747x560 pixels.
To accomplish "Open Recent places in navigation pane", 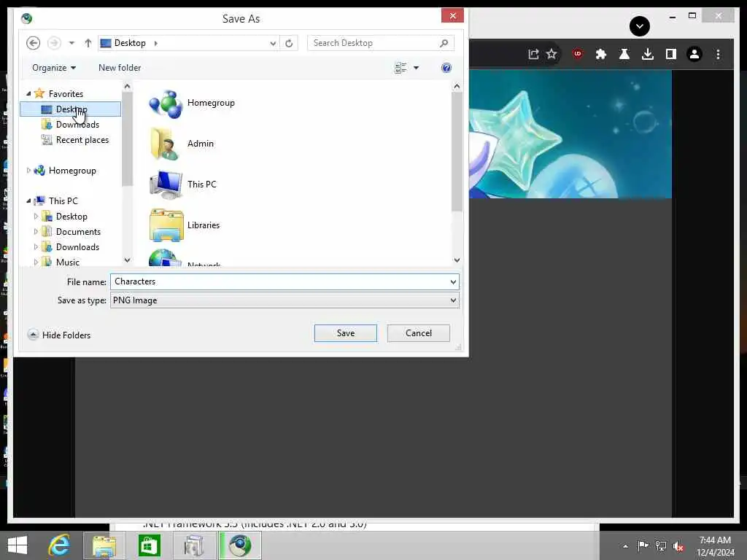I will 82,139.
